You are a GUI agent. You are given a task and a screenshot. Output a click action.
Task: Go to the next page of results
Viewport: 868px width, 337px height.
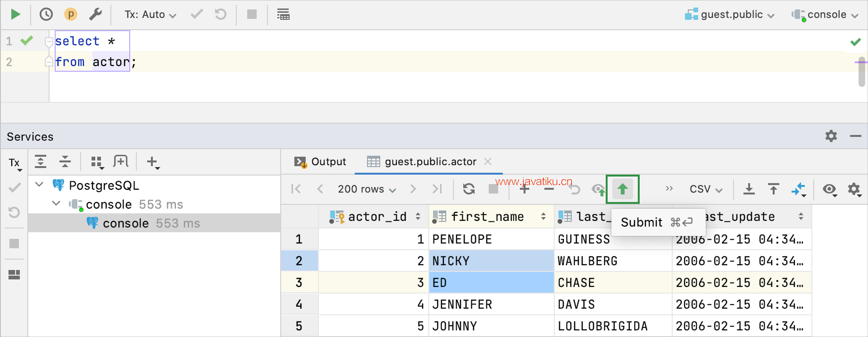coord(413,189)
